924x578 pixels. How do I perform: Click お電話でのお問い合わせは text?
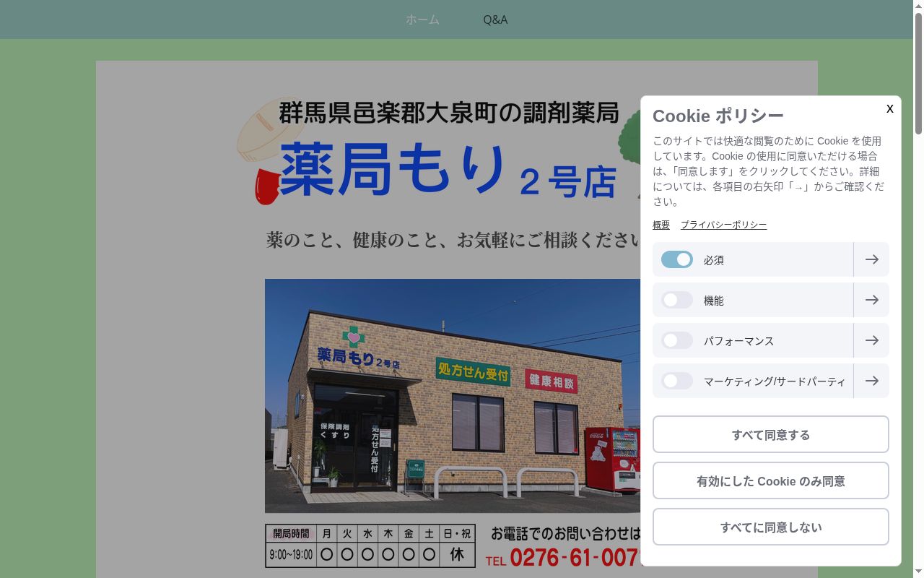(566, 534)
